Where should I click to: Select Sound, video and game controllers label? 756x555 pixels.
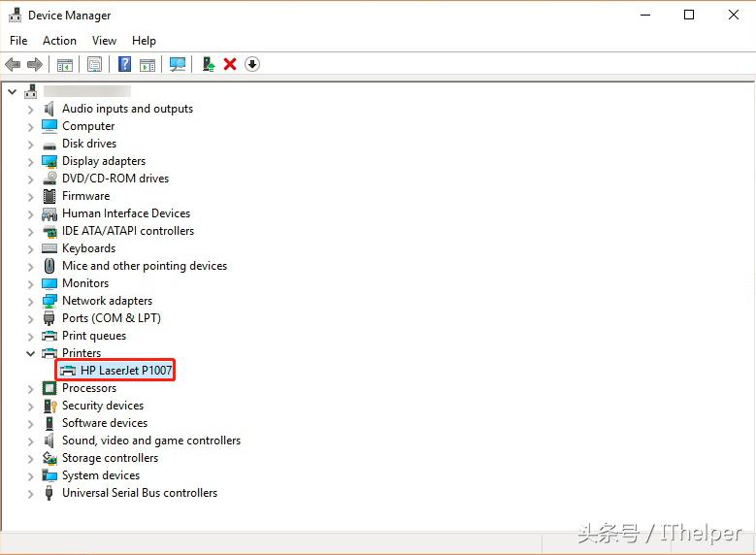(x=151, y=441)
